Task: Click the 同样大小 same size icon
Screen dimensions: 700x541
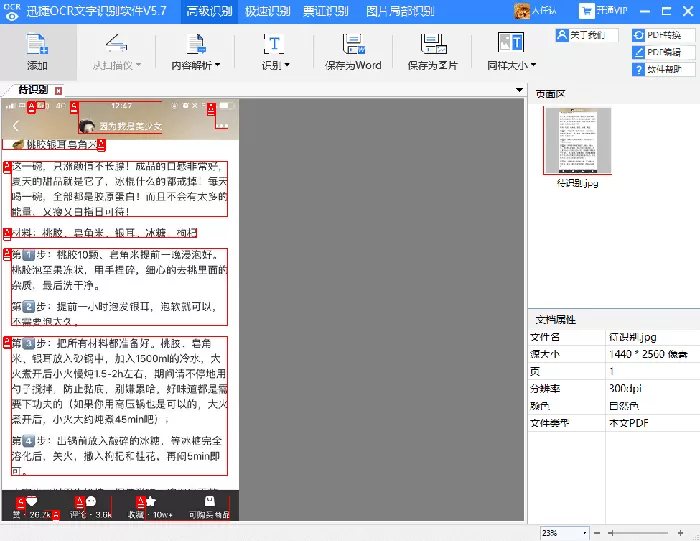Action: click(x=510, y=43)
